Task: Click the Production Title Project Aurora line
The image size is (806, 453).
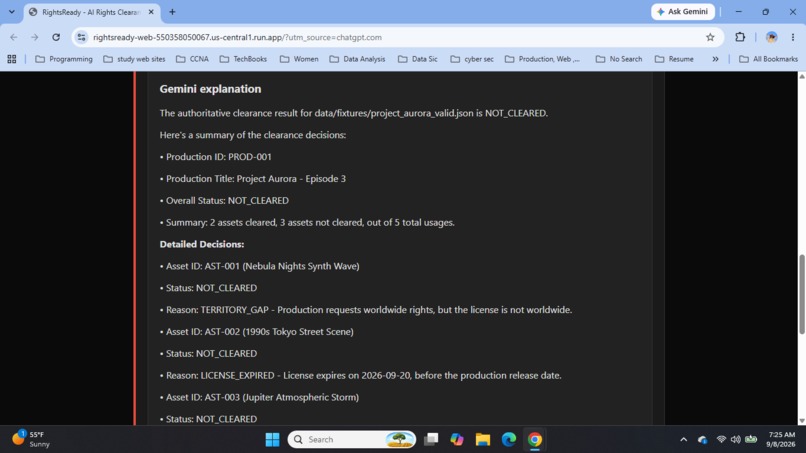Action: point(252,179)
